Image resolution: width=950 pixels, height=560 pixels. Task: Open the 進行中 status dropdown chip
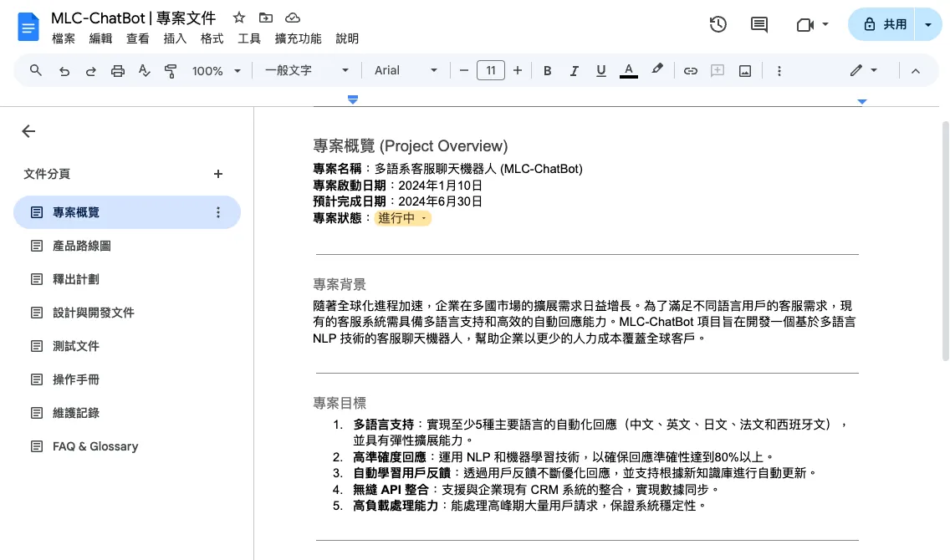(402, 218)
